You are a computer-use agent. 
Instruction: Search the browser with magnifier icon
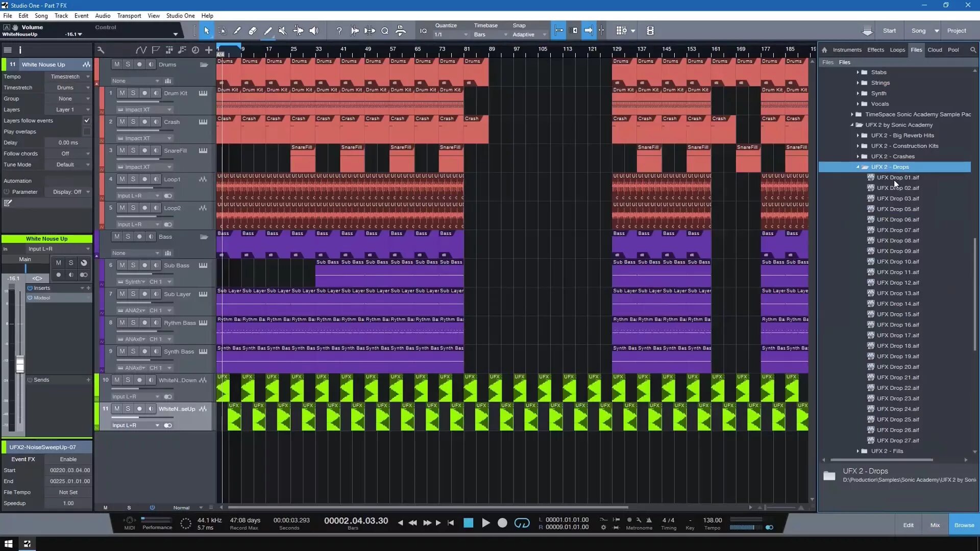point(973,50)
